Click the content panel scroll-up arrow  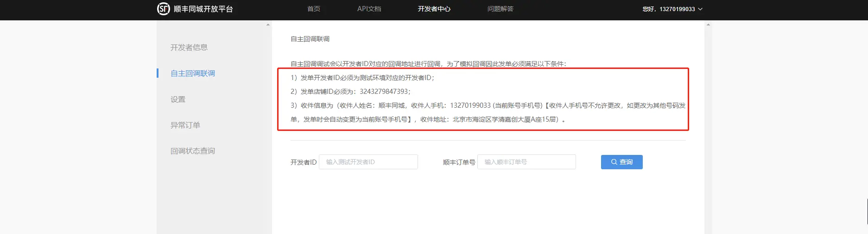point(708,25)
